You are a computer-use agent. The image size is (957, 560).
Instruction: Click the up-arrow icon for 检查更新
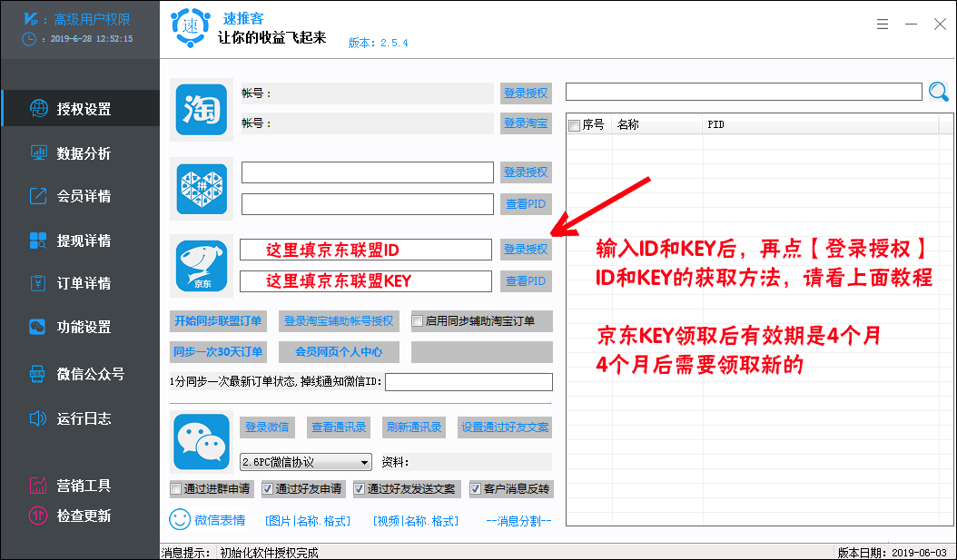click(x=38, y=516)
